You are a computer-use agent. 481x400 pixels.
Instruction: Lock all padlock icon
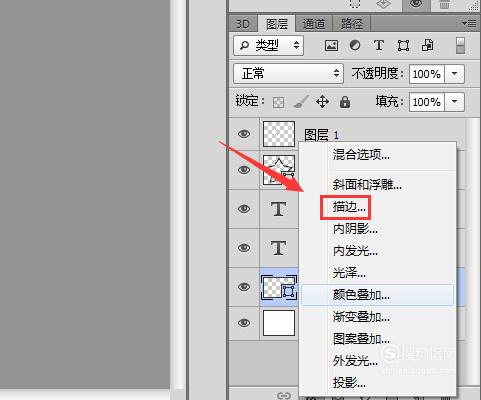(x=345, y=102)
